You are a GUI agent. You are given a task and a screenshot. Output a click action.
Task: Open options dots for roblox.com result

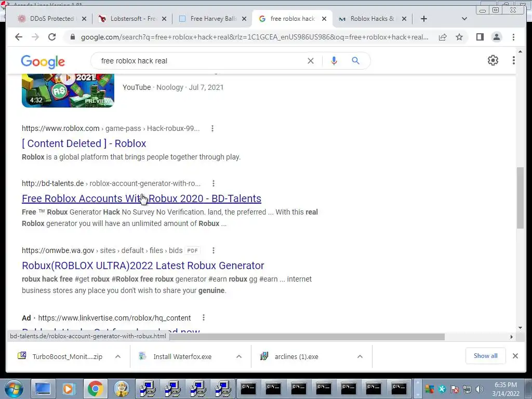(x=212, y=128)
